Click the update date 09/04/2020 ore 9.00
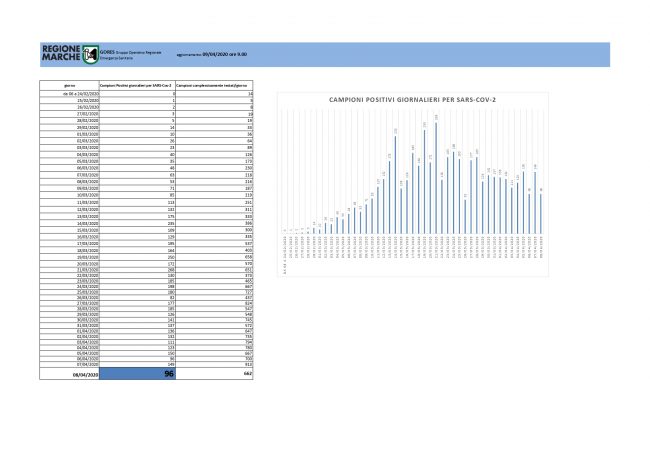The image size is (650, 460). point(225,54)
